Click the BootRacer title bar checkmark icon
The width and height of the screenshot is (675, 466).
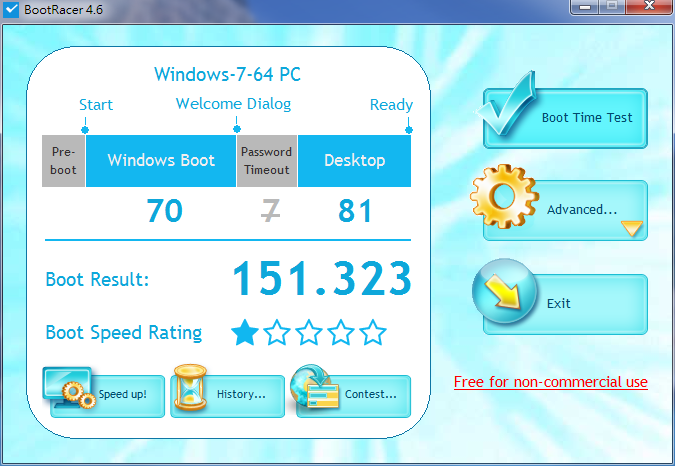click(11, 9)
